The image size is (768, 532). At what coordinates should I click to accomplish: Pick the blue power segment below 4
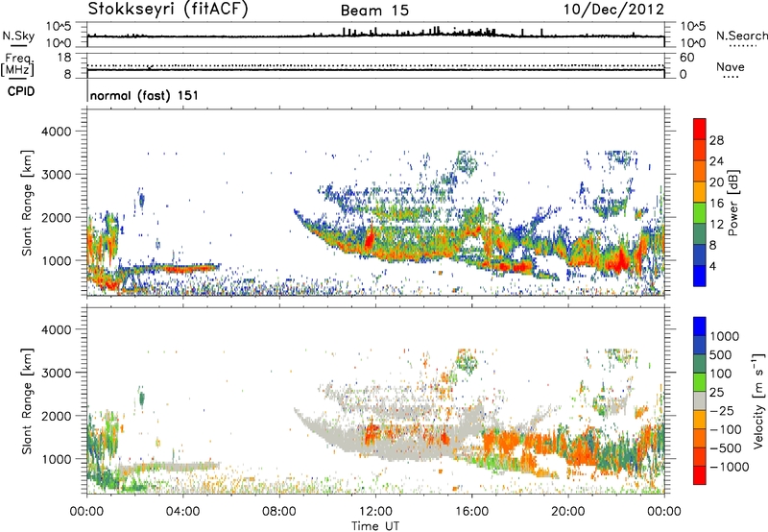[x=700, y=277]
